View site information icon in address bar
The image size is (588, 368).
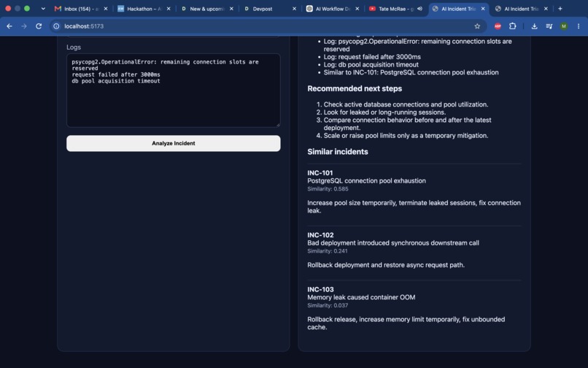pos(56,26)
